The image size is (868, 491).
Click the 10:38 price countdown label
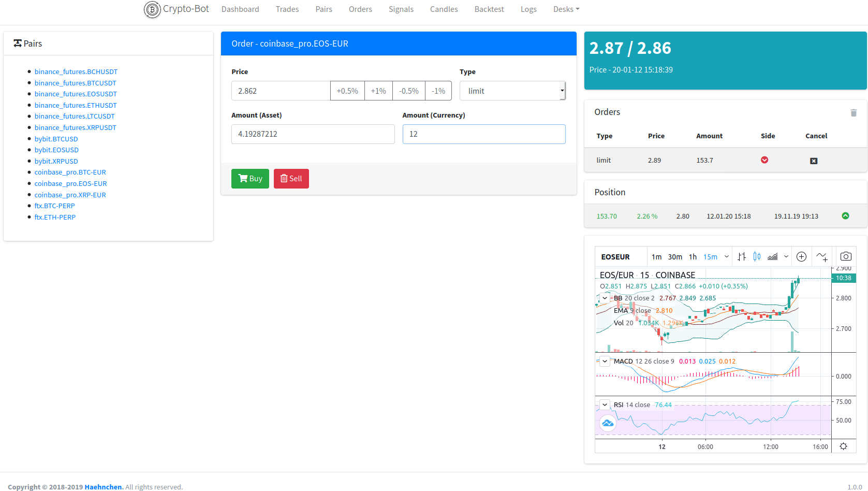click(x=844, y=278)
